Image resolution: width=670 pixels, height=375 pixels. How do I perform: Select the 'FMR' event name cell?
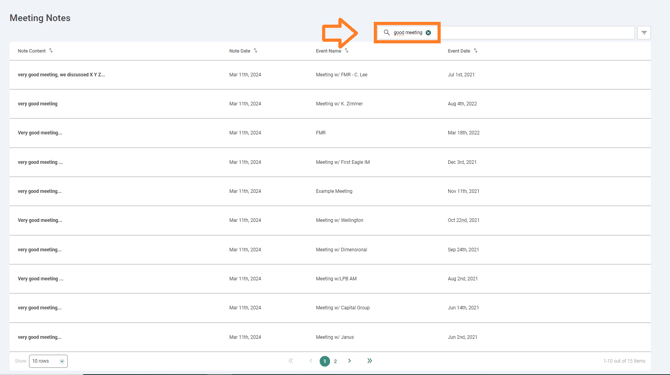[320, 133]
